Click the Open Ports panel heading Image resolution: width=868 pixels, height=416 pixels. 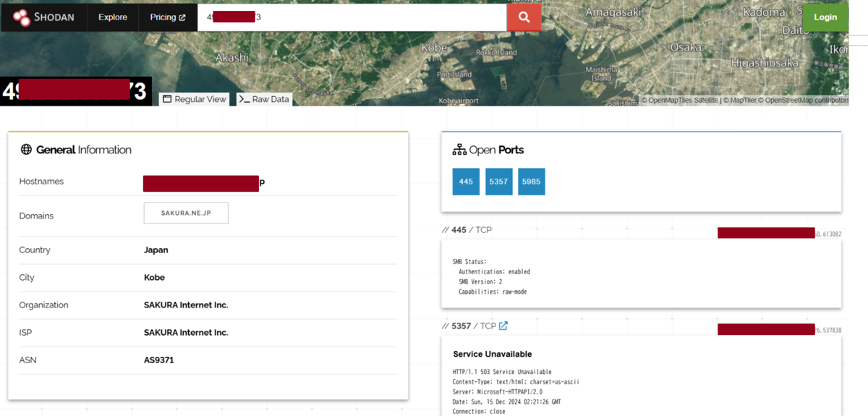tap(496, 150)
